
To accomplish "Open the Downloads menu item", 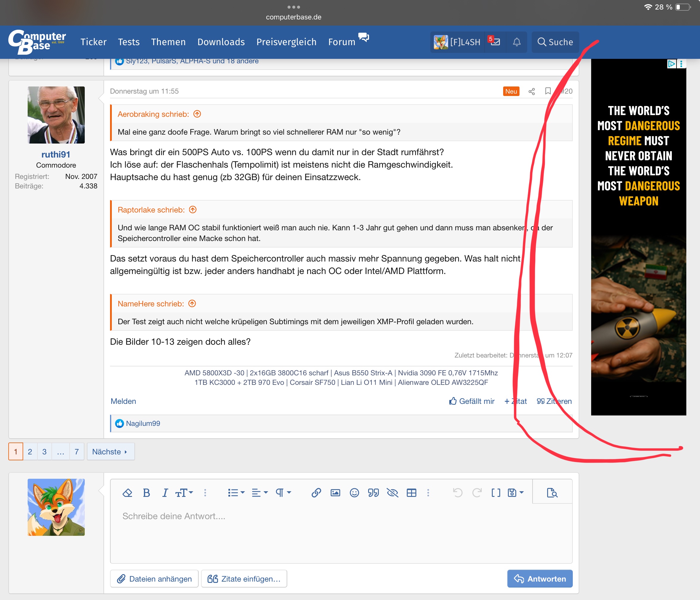I will [221, 42].
